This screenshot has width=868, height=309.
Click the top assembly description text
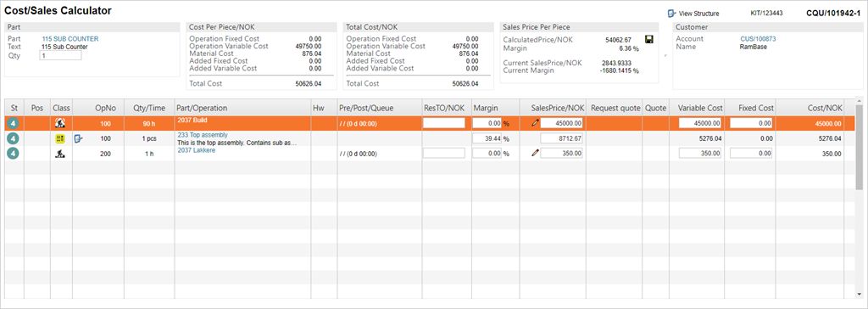(x=237, y=143)
